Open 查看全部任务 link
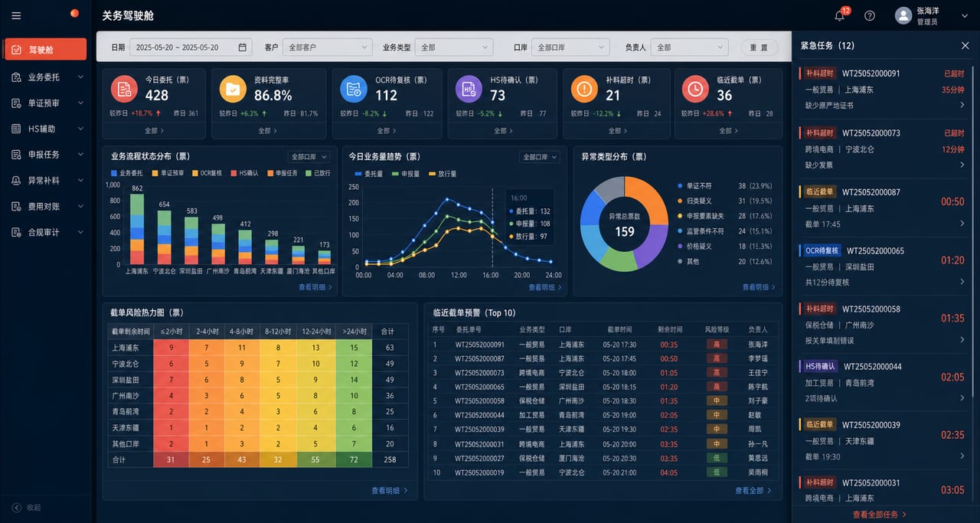This screenshot has height=523, width=980. coord(880,515)
